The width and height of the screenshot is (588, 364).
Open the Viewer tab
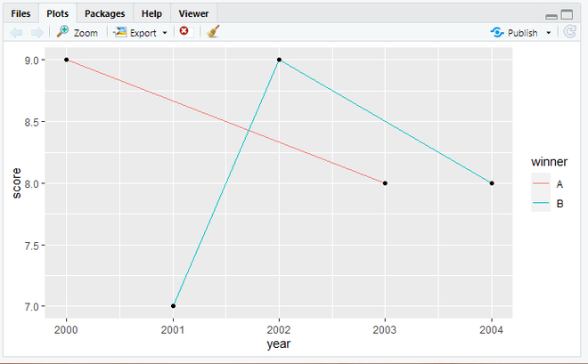coord(193,14)
